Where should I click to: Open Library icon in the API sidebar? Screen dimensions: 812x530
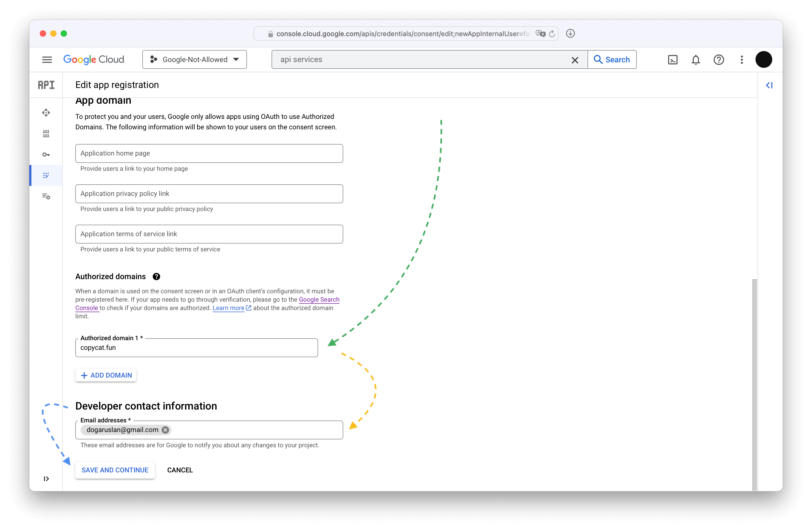coord(46,134)
